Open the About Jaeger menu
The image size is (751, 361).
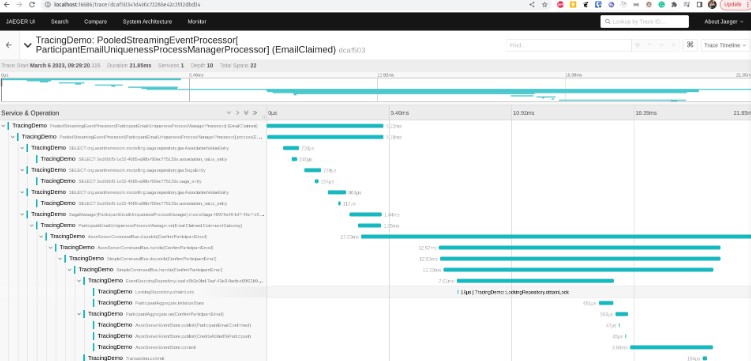(723, 22)
